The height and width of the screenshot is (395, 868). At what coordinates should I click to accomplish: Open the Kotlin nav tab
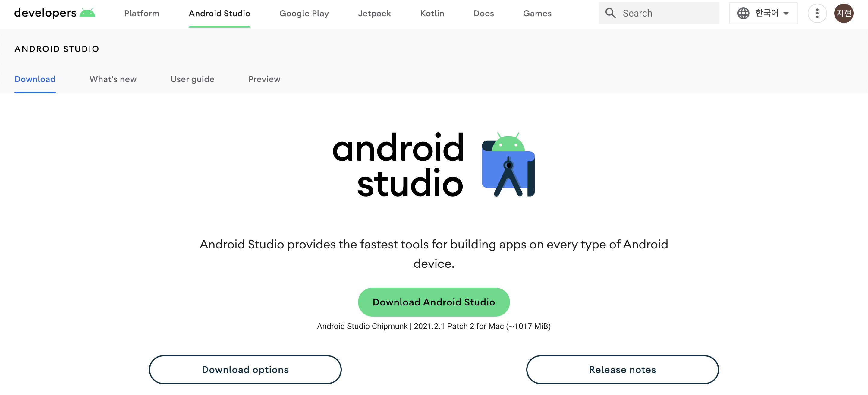[432, 13]
